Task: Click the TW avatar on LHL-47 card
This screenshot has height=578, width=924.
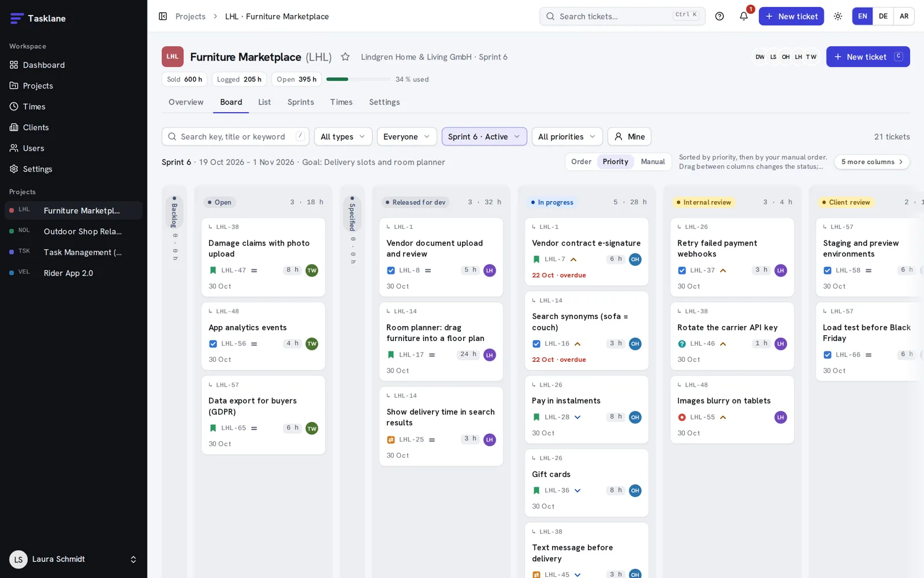Action: click(x=312, y=271)
